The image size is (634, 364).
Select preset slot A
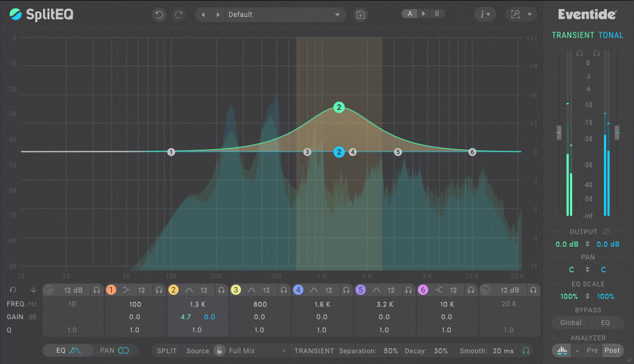coord(409,14)
